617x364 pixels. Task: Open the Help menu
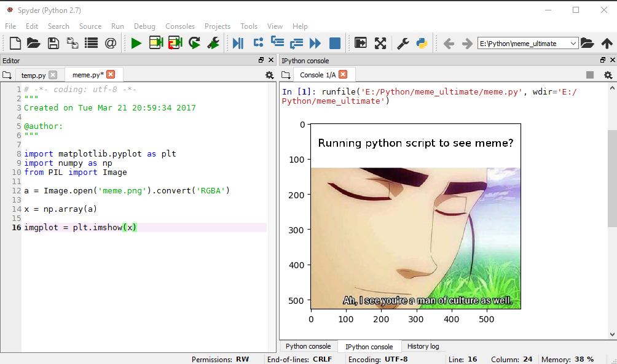click(x=301, y=26)
